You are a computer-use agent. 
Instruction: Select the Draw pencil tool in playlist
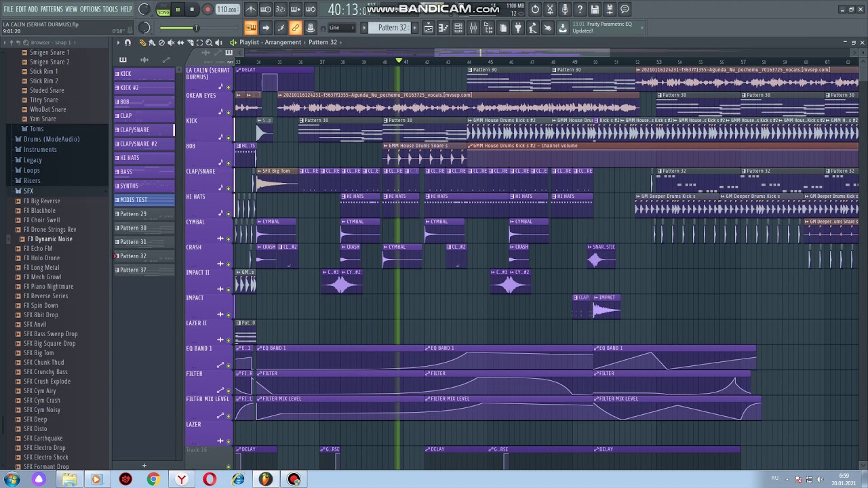click(x=142, y=42)
